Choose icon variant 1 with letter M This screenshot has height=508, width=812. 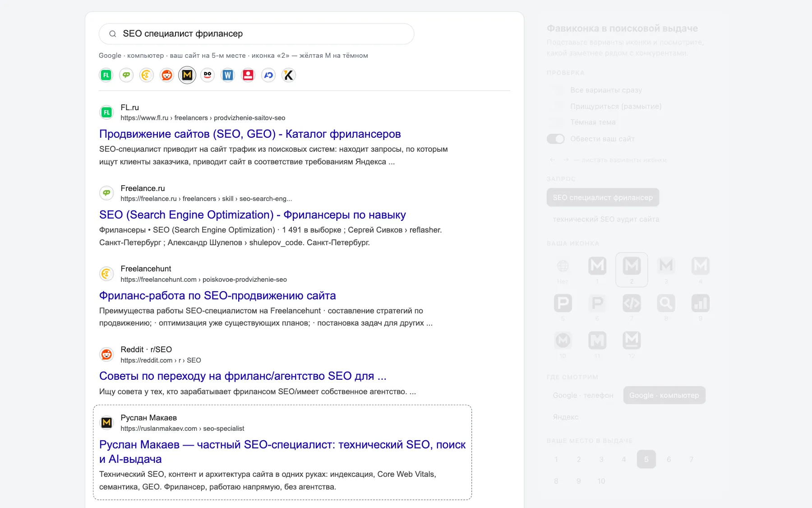coord(597,270)
